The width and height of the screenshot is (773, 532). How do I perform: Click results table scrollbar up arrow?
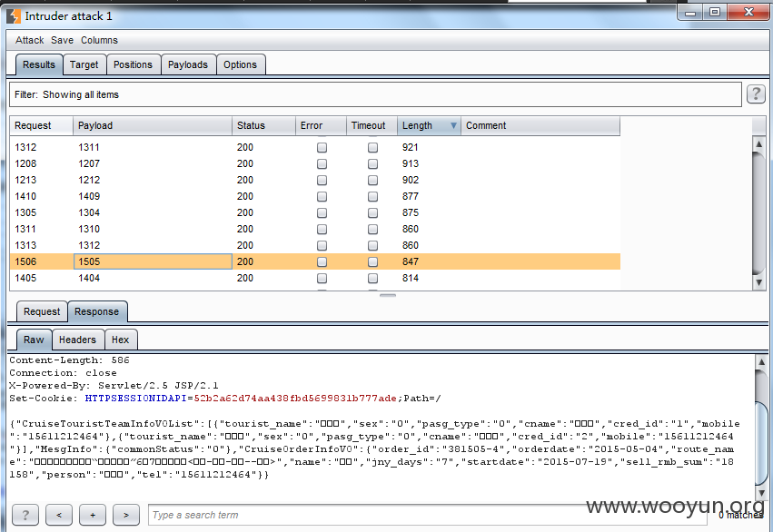point(759,143)
